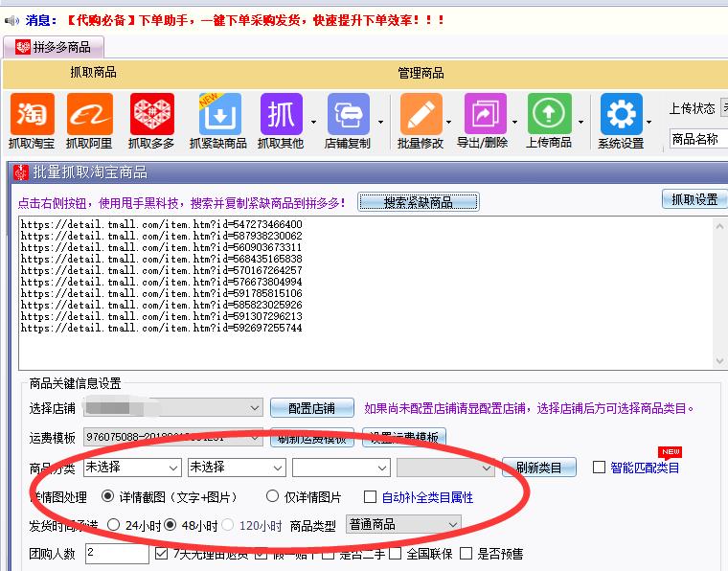Select the 管理商品 ribbon section
The height and width of the screenshot is (571, 728).
(x=421, y=73)
